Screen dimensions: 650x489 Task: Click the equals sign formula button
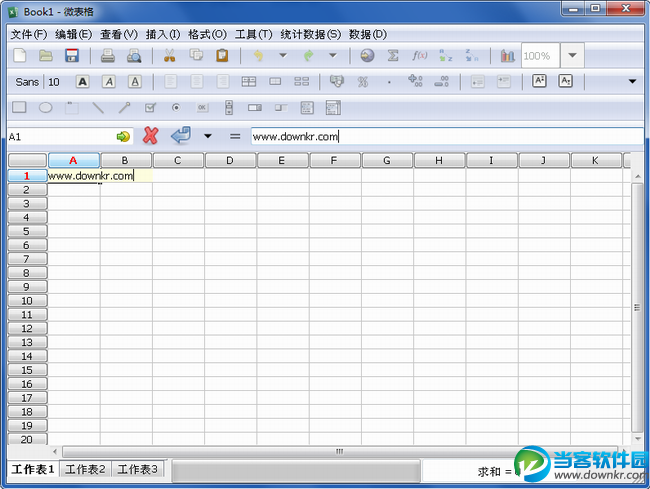click(x=235, y=136)
